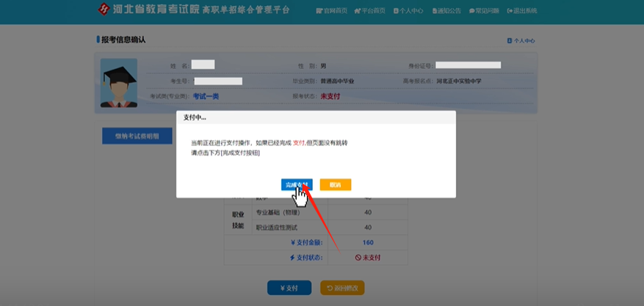Click the red 未支付 status in header
Screen dimensions: 644x306
pyautogui.click(x=330, y=96)
